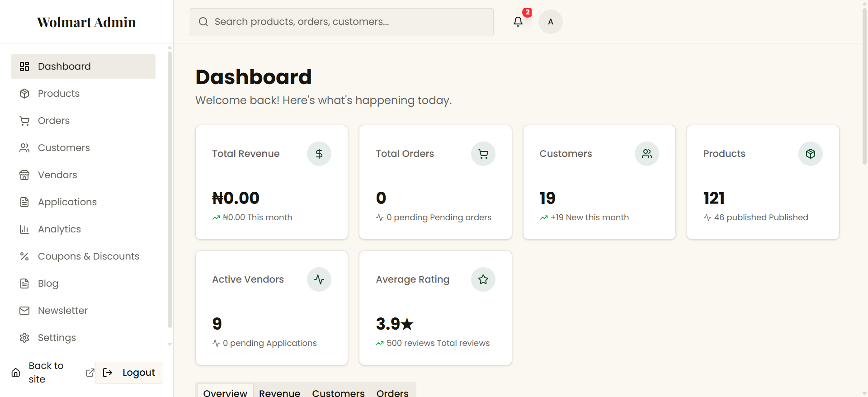
Task: Open the Vendors section
Action: point(83,175)
